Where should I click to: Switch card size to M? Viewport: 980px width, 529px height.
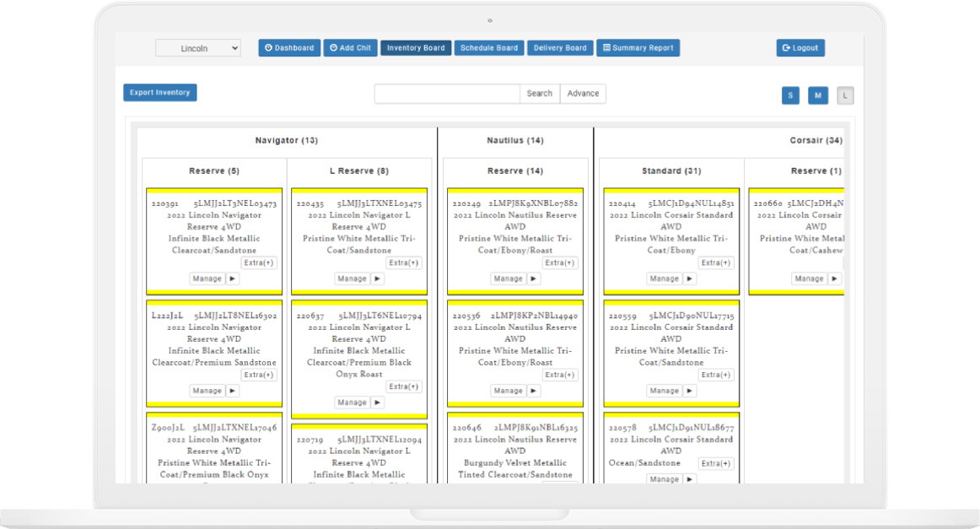point(818,95)
